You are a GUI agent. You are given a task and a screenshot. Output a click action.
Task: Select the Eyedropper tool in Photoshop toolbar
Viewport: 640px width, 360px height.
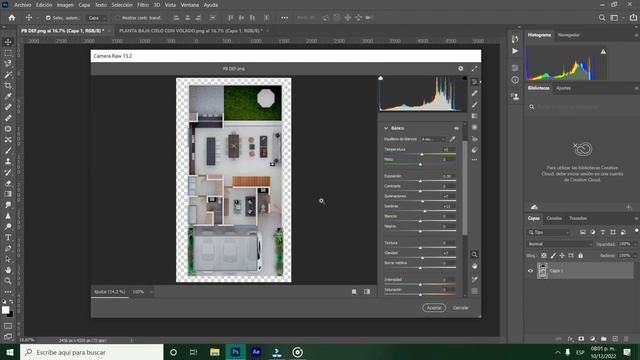(x=8, y=96)
